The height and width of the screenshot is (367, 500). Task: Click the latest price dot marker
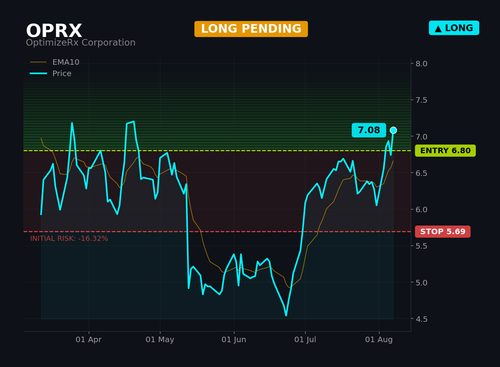point(393,130)
